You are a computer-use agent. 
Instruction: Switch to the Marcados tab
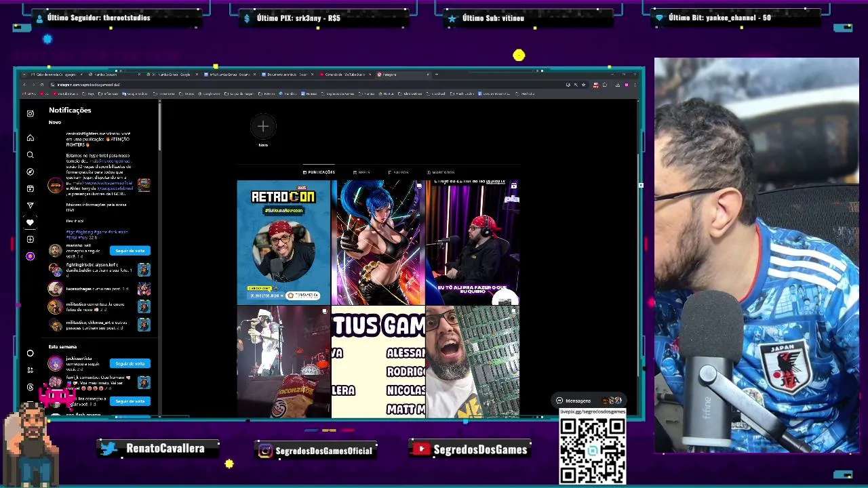(441, 172)
